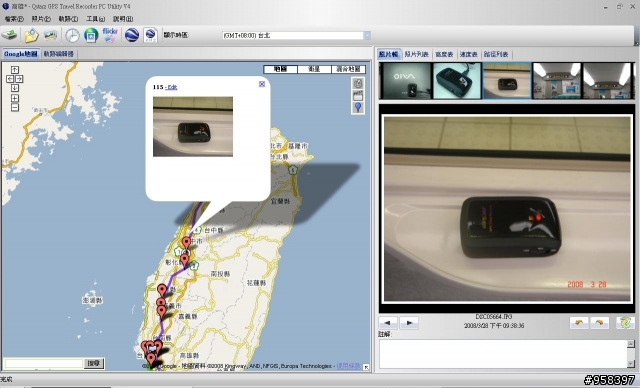Screen dimensions: 640x388
Task: Show the previous photo
Action: [x=388, y=323]
